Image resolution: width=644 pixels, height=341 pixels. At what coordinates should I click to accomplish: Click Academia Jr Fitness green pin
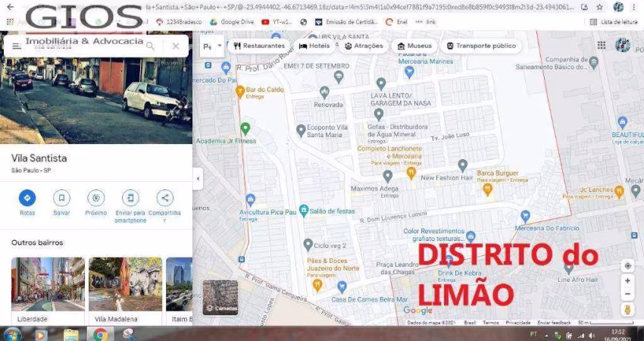pyautogui.click(x=245, y=129)
